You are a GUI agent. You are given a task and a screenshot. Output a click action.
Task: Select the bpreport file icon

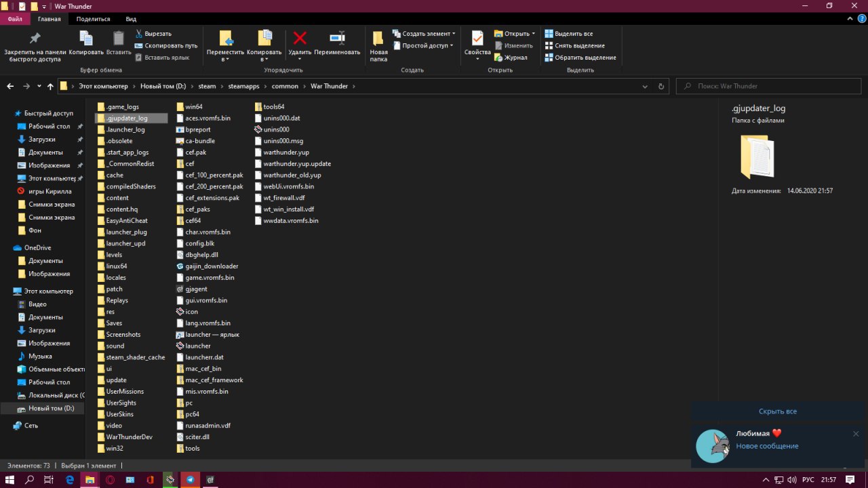click(180, 129)
